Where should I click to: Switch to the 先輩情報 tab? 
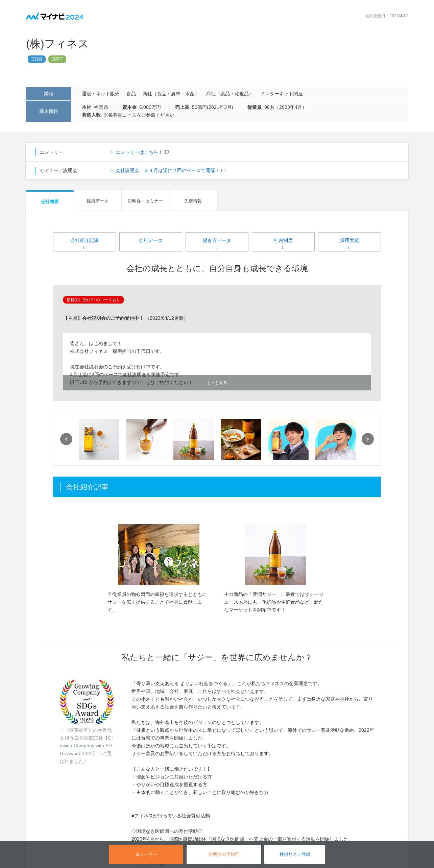click(193, 201)
